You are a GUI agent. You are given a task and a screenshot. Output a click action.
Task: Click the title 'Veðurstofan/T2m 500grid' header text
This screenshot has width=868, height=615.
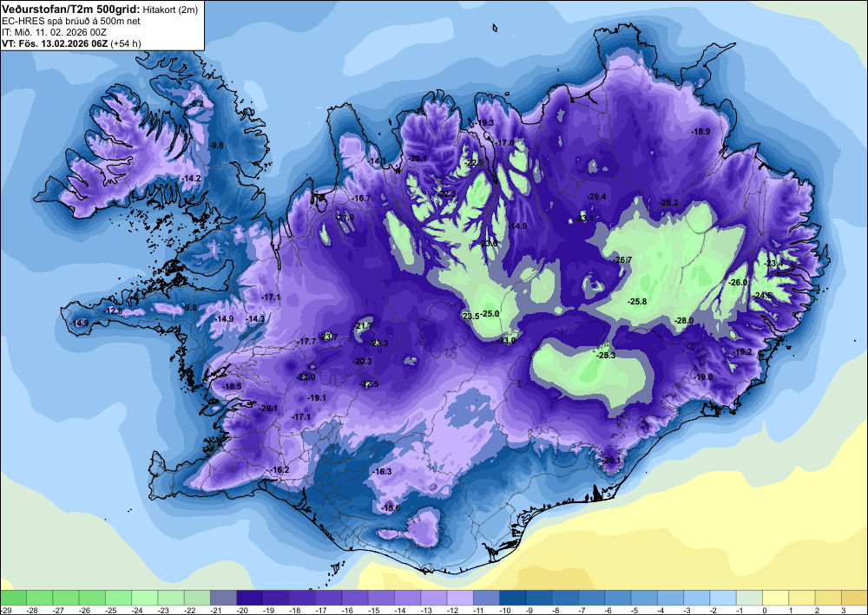71,9
